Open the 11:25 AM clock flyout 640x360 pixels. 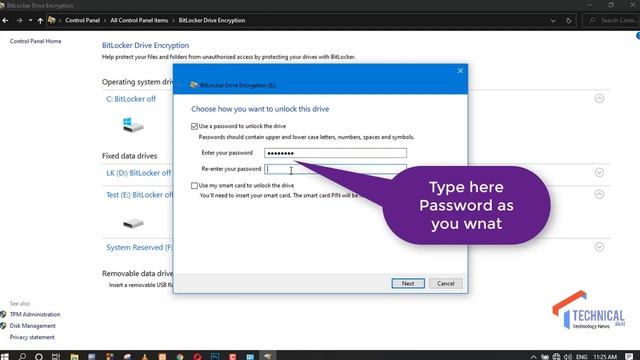tap(605, 357)
